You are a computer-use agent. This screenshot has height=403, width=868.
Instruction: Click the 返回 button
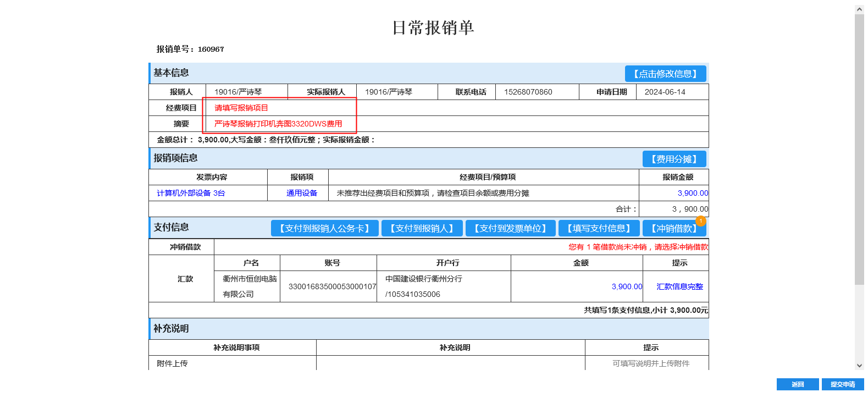[798, 384]
